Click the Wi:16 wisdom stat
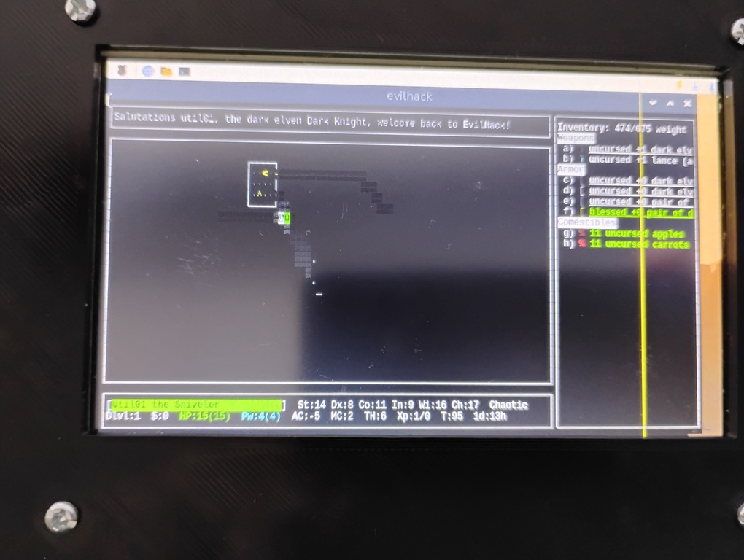The width and height of the screenshot is (744, 560). 433,405
